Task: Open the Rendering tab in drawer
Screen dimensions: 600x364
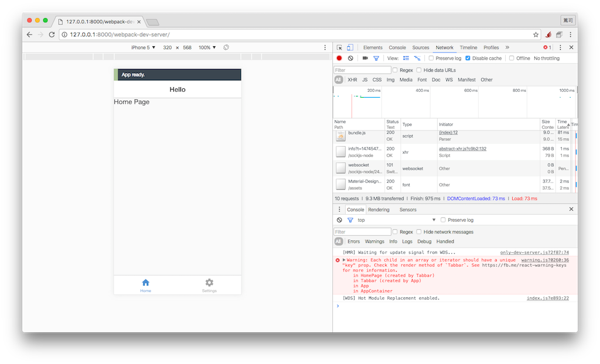Action: point(379,209)
